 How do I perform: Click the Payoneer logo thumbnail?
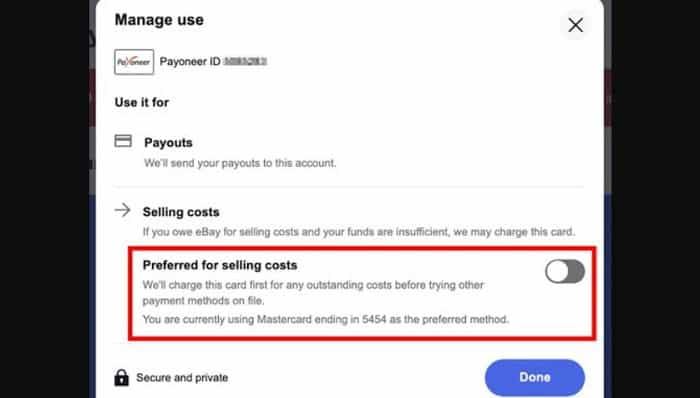coord(134,62)
